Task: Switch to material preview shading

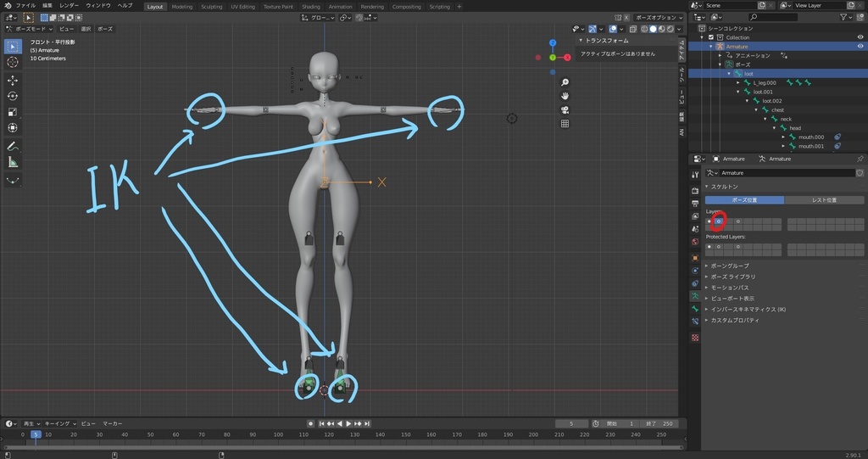Action: tap(662, 29)
